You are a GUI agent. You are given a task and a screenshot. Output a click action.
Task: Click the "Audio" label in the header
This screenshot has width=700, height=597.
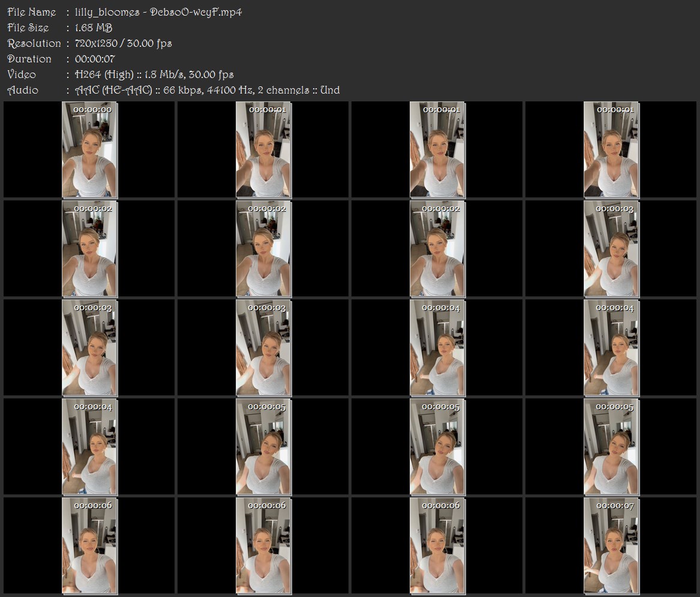23,90
